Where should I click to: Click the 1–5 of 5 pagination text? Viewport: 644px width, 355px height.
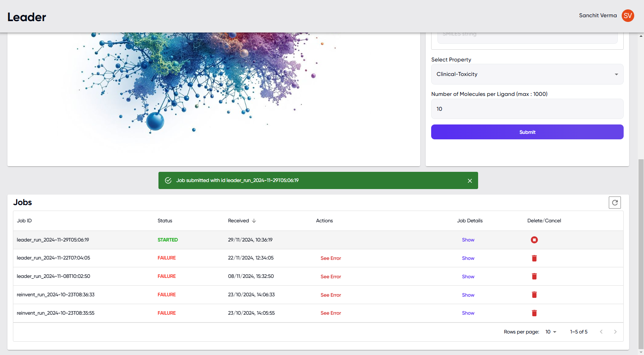pos(579,332)
